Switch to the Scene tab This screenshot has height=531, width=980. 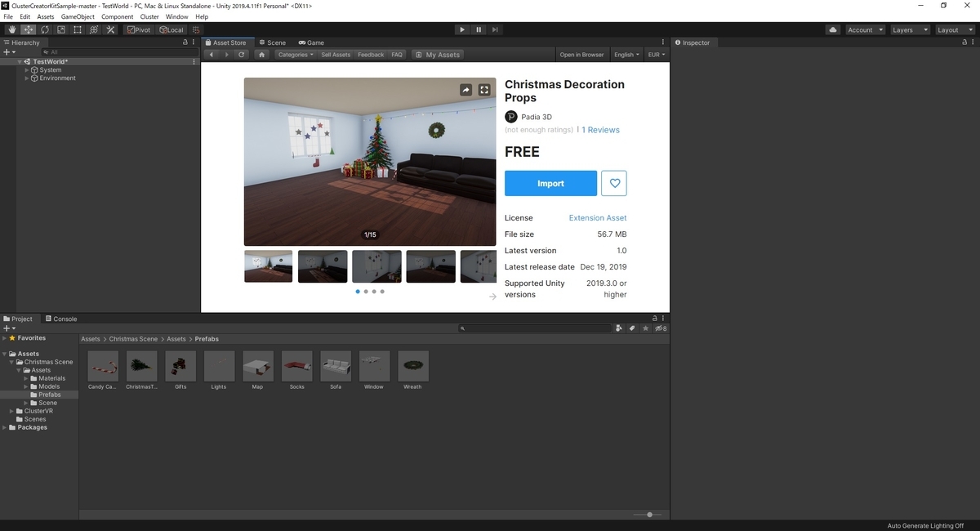272,42
